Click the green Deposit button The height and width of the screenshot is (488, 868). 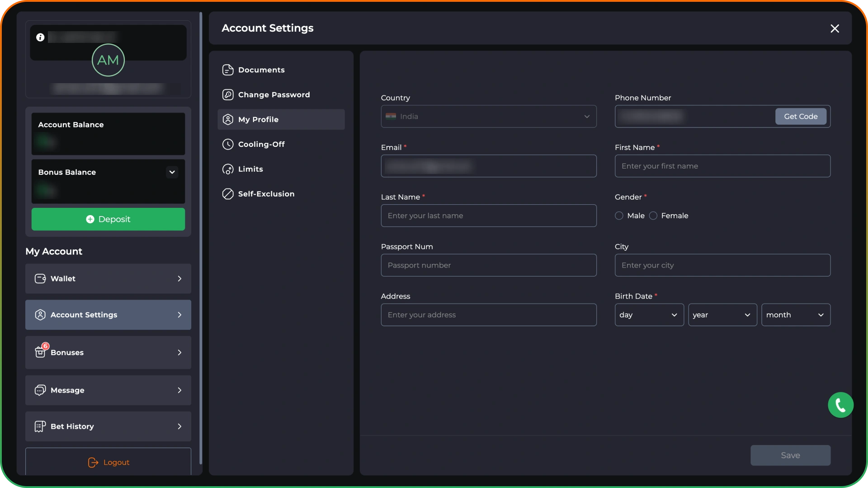pos(108,219)
